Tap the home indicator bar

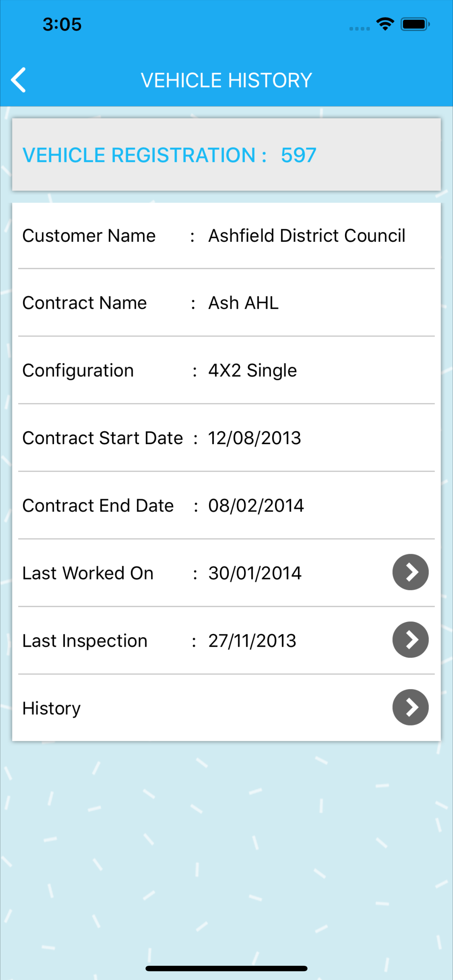(226, 968)
